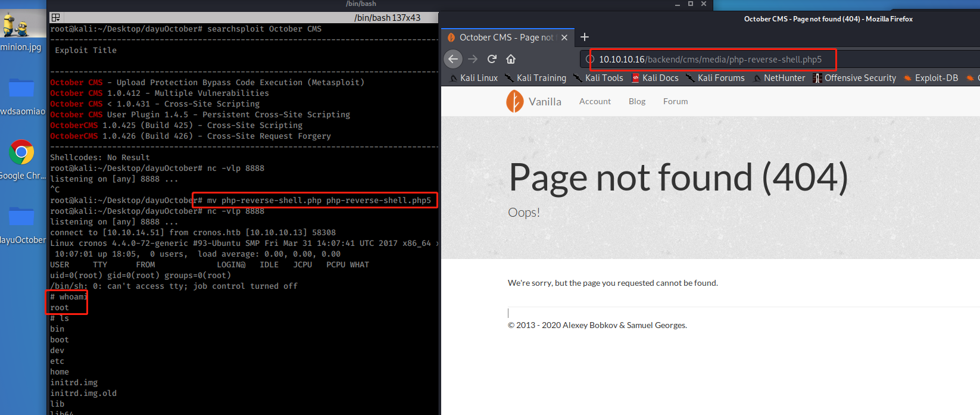Click the 'We're sorry' not found message
This screenshot has height=415, width=980.
[x=613, y=283]
